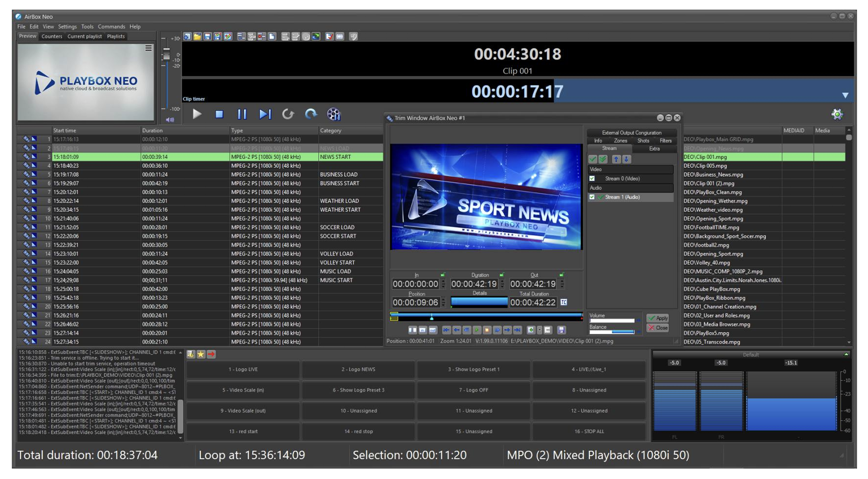Image resolution: width=868 pixels, height=479 pixels.
Task: Toggle the lock above the In timecode
Action: tap(443, 275)
